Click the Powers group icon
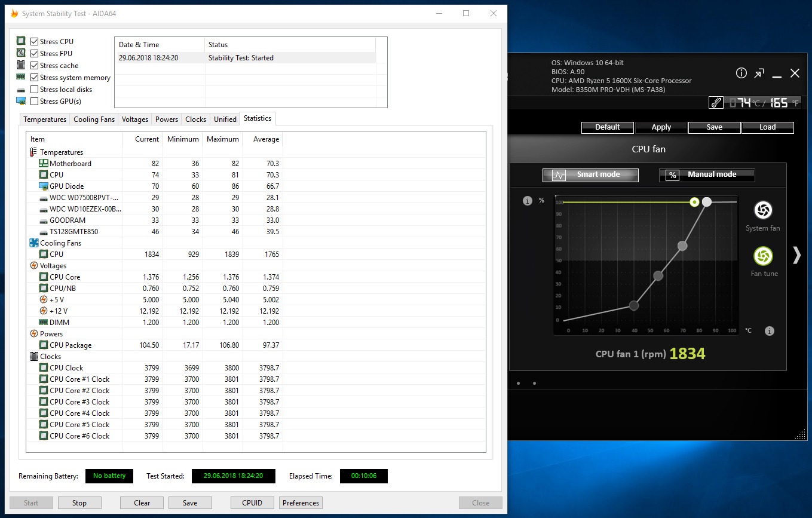 coord(33,334)
